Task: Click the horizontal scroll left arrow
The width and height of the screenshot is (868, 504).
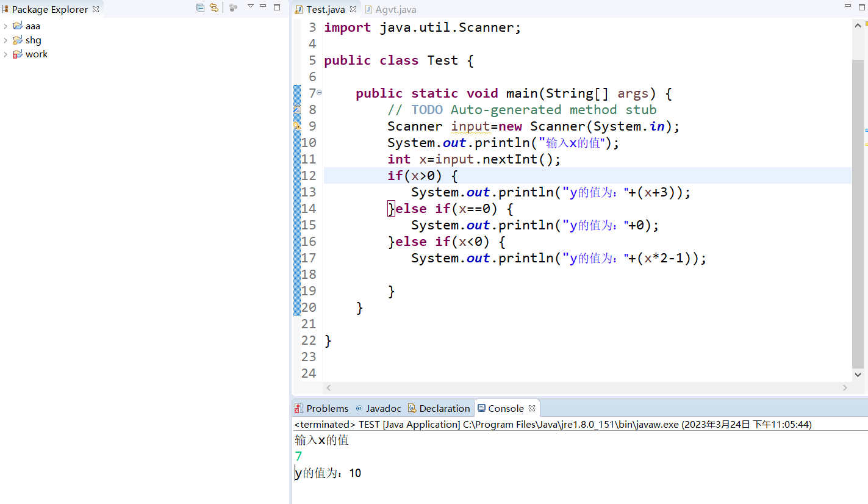Action: click(x=328, y=387)
